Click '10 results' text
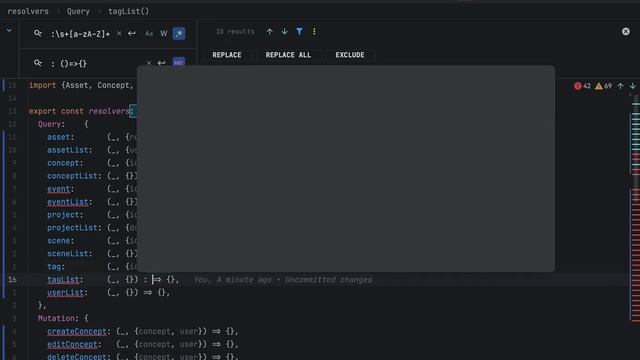The height and width of the screenshot is (360, 640). coord(235,31)
